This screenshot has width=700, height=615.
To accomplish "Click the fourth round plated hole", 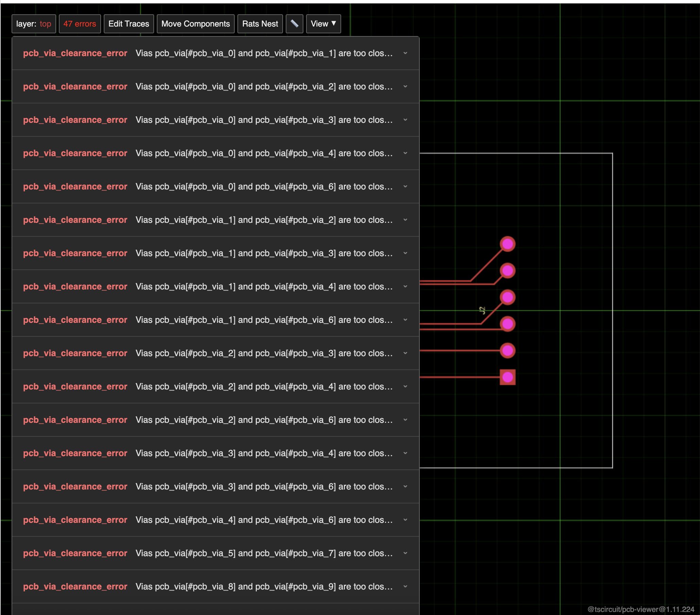I will click(507, 323).
